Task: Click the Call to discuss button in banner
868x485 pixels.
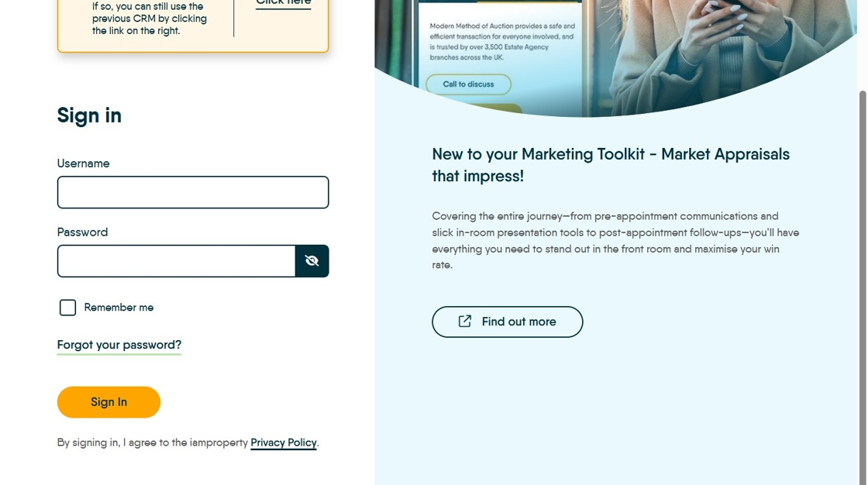Action: click(x=468, y=84)
